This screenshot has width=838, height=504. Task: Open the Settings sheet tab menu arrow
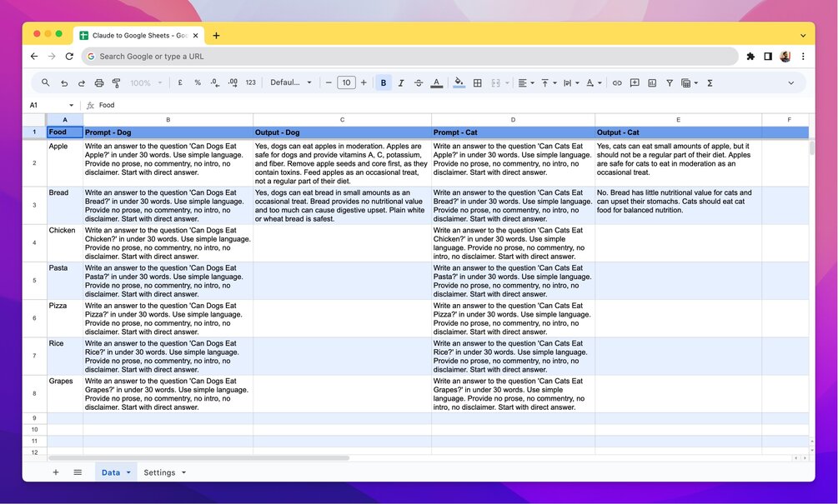183,472
